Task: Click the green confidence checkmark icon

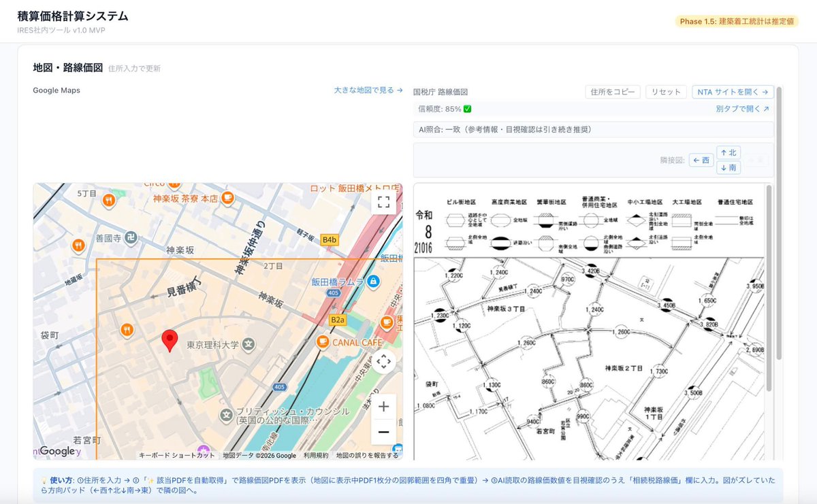Action: pyautogui.click(x=468, y=109)
